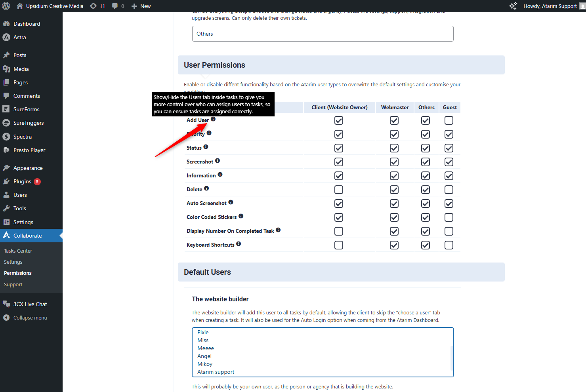
Task: Click the 3CX Live Chat icon
Action: 6,304
